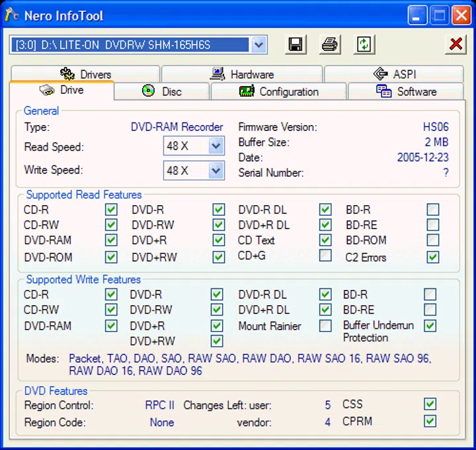Toggle Buffer Underrun Protection checkbox
Screen dimensions: 476x450
430,326
